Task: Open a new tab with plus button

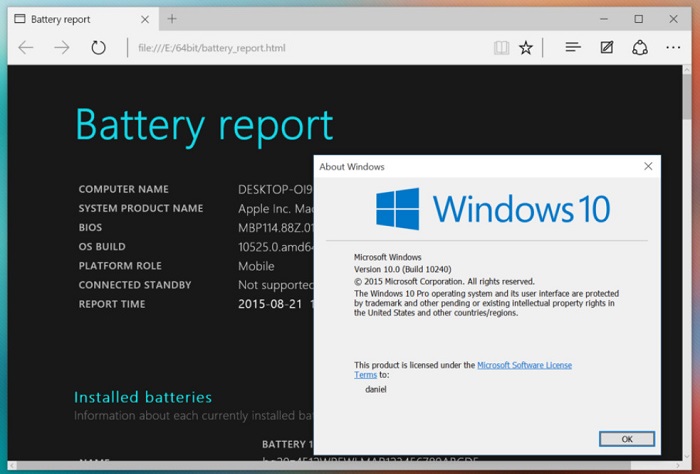Action: tap(172, 19)
